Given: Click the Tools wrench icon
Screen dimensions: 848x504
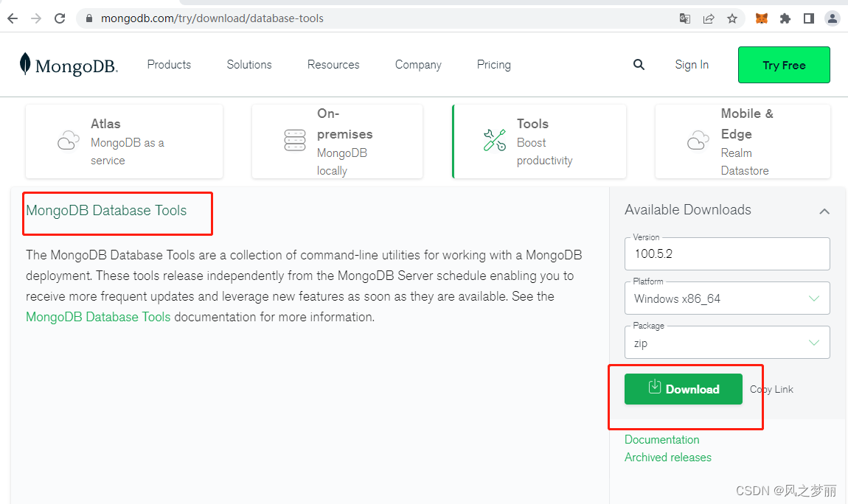Looking at the screenshot, I should (x=494, y=141).
